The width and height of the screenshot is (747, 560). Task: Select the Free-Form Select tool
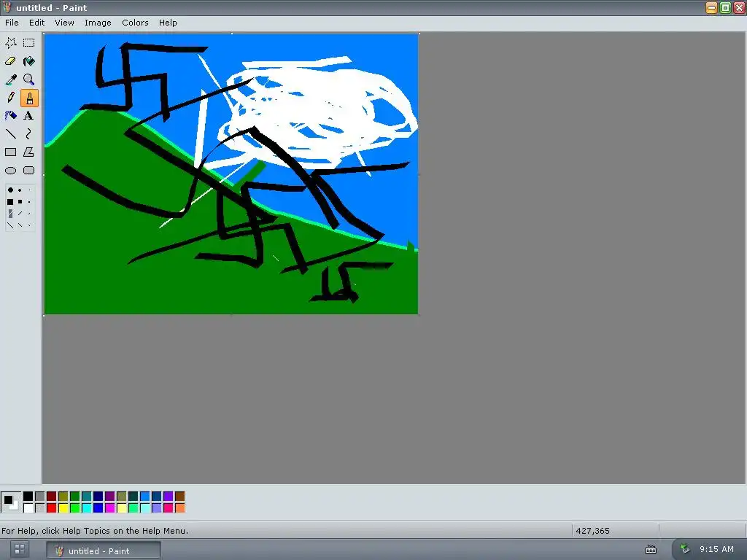click(10, 43)
